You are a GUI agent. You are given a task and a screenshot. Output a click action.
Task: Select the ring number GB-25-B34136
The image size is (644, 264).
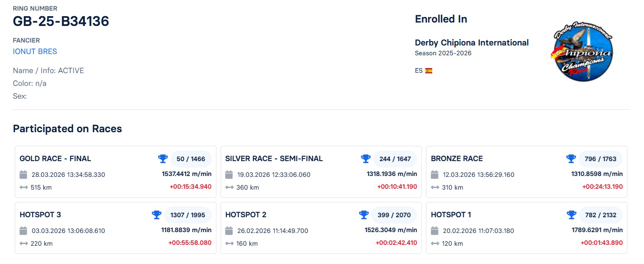coord(61,21)
